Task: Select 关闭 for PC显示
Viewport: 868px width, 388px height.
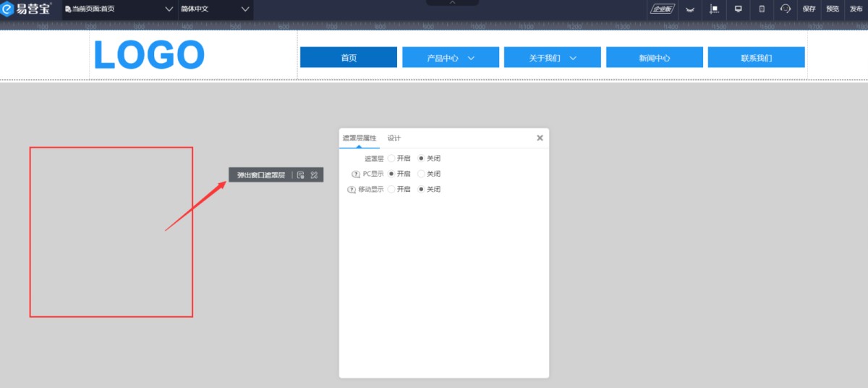Action: [x=422, y=174]
